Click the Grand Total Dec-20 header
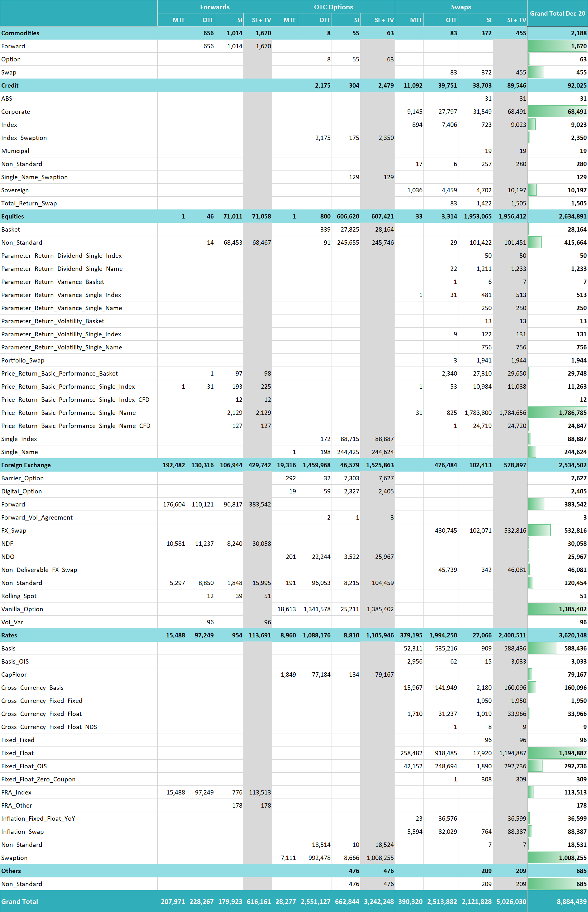The image size is (588, 912). pos(557,13)
